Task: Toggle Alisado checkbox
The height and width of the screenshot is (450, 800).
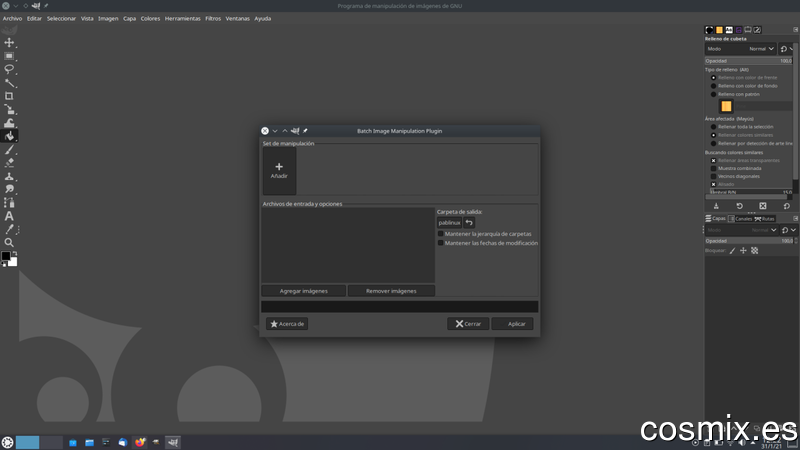Action: click(713, 184)
